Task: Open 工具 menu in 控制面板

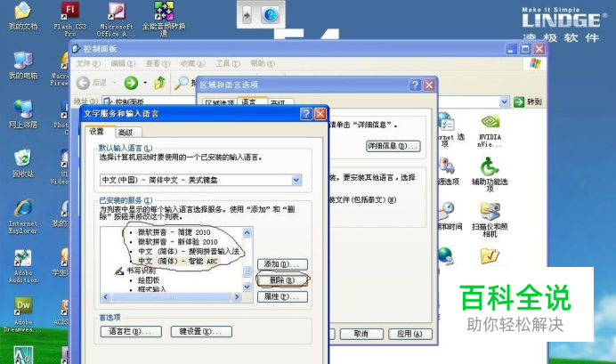Action: tap(228, 63)
